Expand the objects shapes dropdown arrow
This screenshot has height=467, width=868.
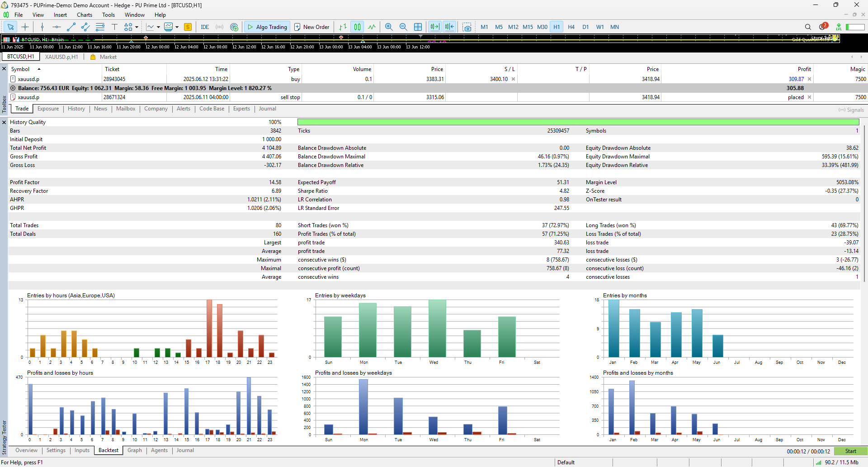click(x=137, y=27)
